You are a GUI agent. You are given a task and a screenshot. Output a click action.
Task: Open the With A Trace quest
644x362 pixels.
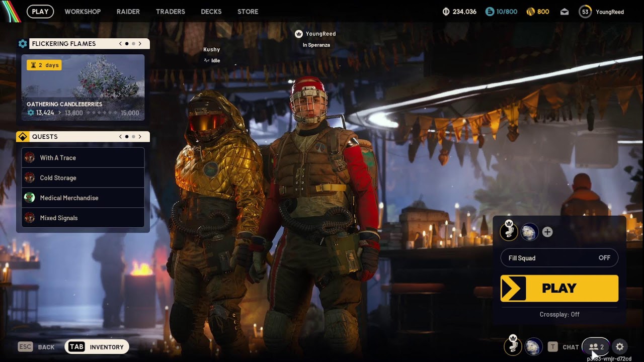(x=83, y=157)
